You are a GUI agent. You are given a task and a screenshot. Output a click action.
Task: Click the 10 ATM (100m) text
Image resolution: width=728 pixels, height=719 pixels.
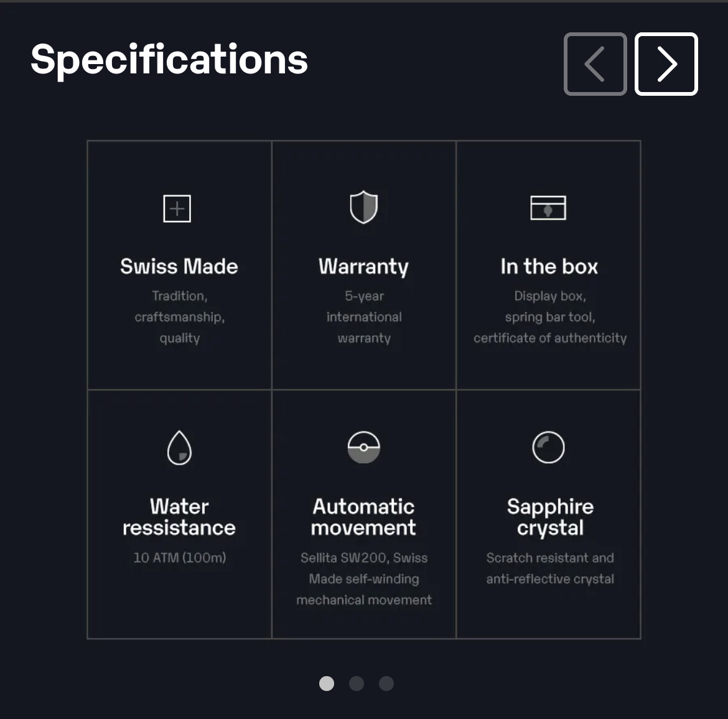coord(180,557)
